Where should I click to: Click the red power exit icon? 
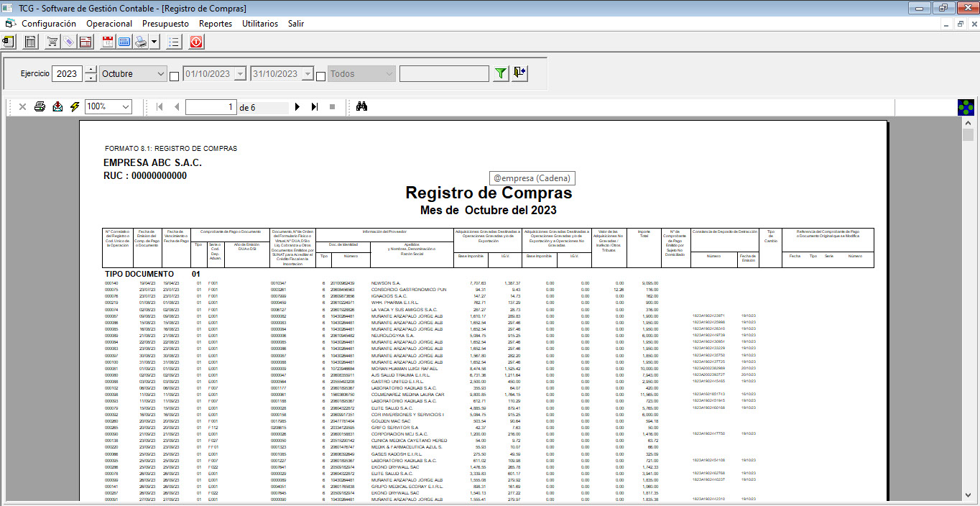(x=196, y=42)
